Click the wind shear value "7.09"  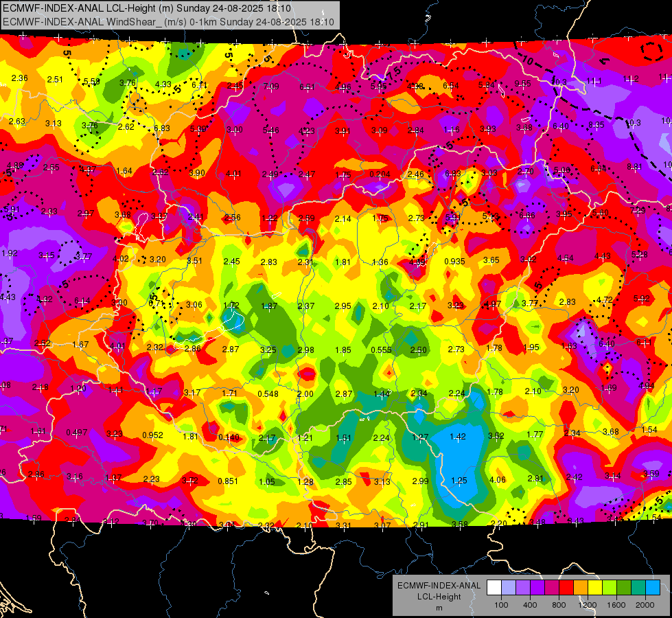(271, 87)
